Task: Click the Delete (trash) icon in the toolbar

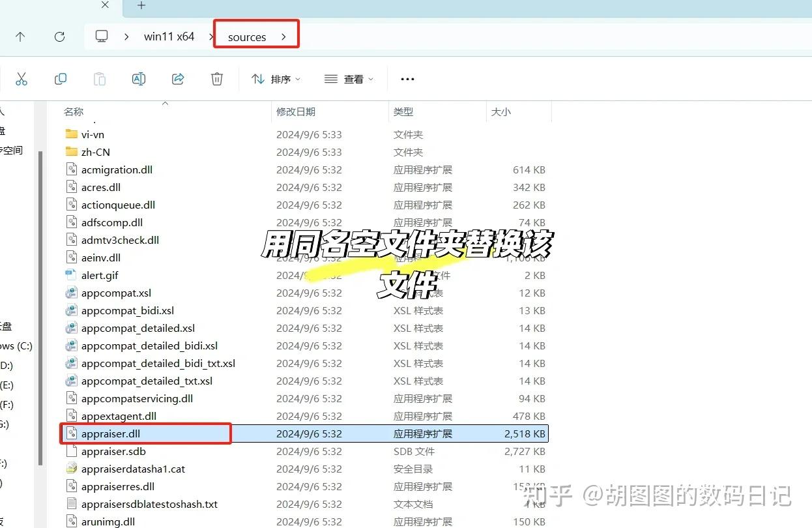Action: (x=216, y=78)
